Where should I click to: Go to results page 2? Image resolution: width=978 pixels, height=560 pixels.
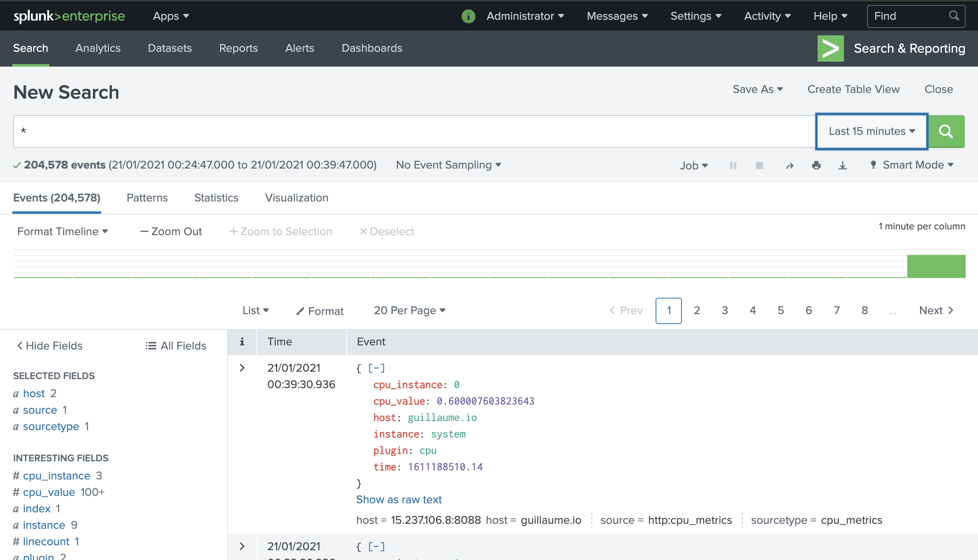pos(697,310)
